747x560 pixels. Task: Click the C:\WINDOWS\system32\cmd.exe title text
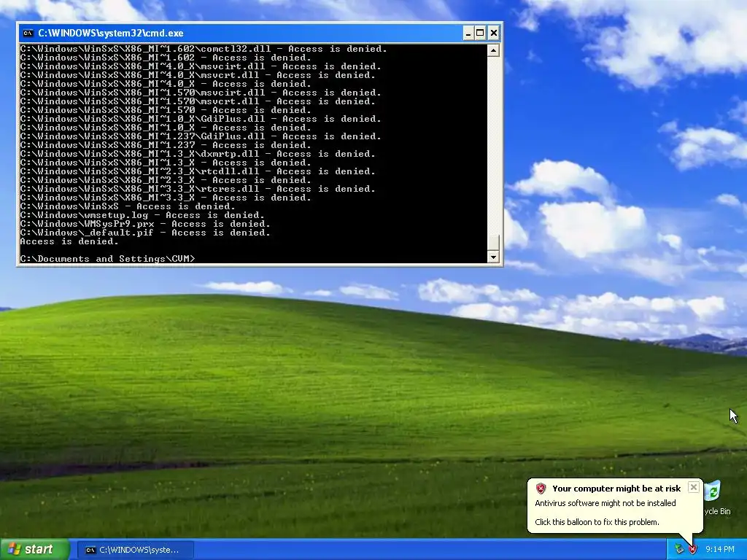111,33
